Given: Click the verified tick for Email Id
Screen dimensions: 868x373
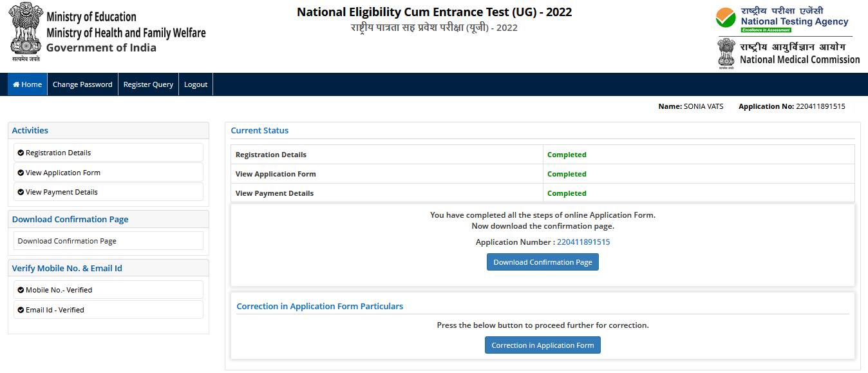Looking at the screenshot, I should (21, 310).
